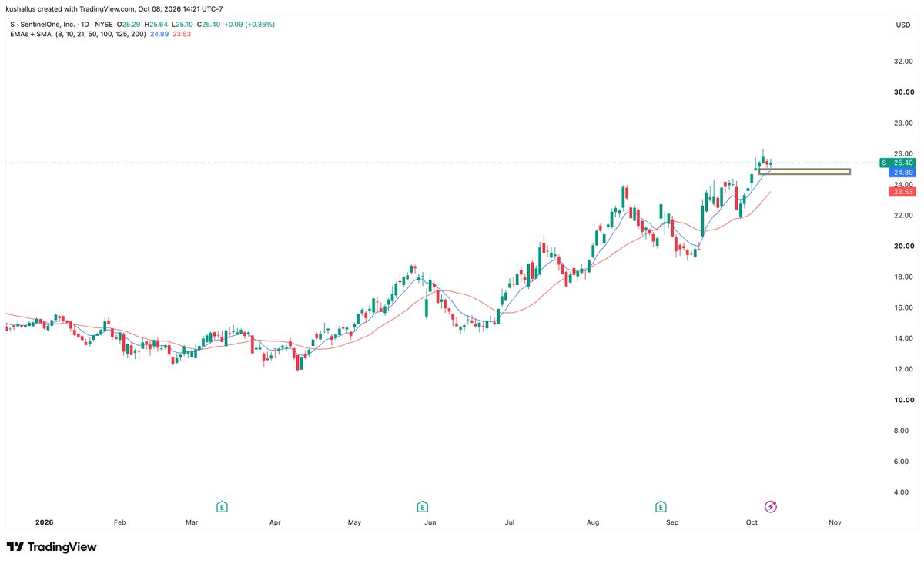The width and height of the screenshot is (924, 564).
Task: Click the 10.00 price axis label
Action: (x=903, y=400)
